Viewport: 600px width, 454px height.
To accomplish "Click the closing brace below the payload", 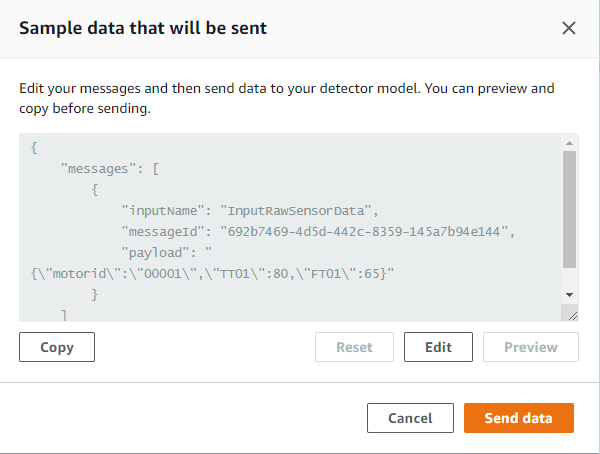I will [x=95, y=294].
